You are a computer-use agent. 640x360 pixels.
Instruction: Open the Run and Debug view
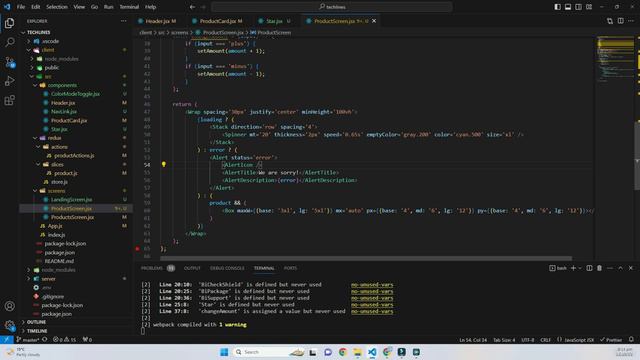(9, 81)
